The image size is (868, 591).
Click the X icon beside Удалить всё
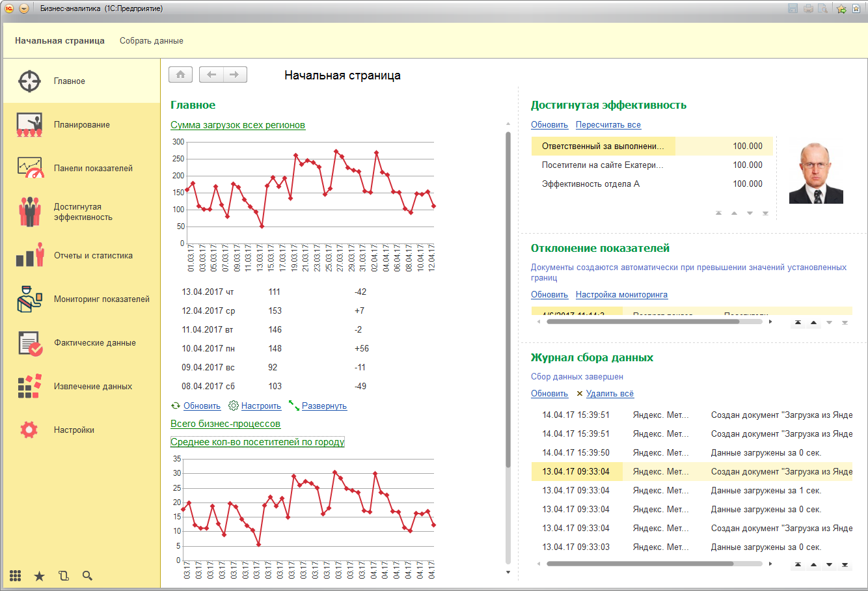[580, 394]
